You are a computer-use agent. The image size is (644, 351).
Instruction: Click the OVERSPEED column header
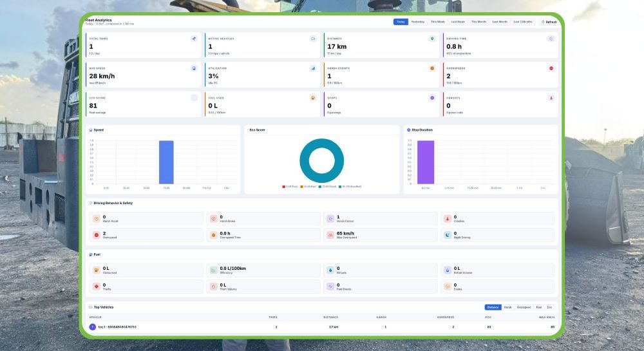pos(446,318)
